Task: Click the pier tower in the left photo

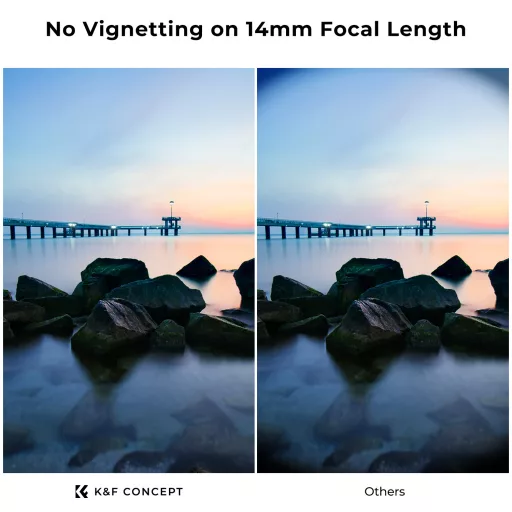Action: point(171,226)
